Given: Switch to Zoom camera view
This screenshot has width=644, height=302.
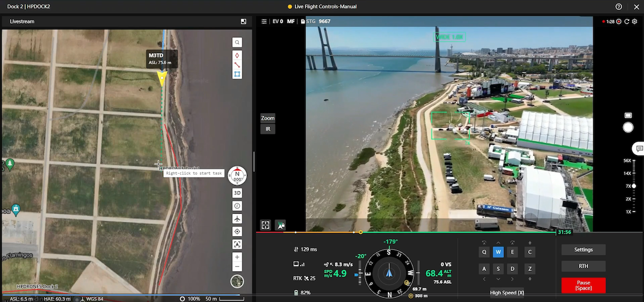Looking at the screenshot, I should pos(268,118).
